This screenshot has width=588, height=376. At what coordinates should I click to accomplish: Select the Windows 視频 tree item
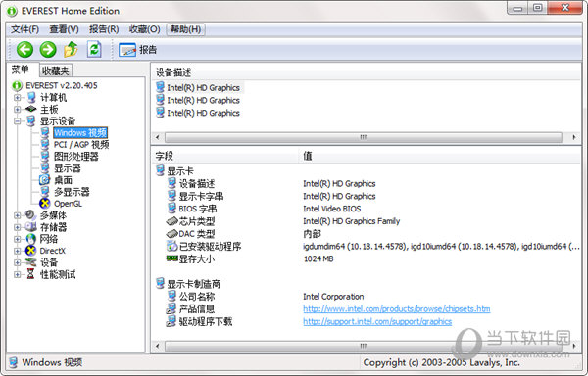pyautogui.click(x=80, y=132)
